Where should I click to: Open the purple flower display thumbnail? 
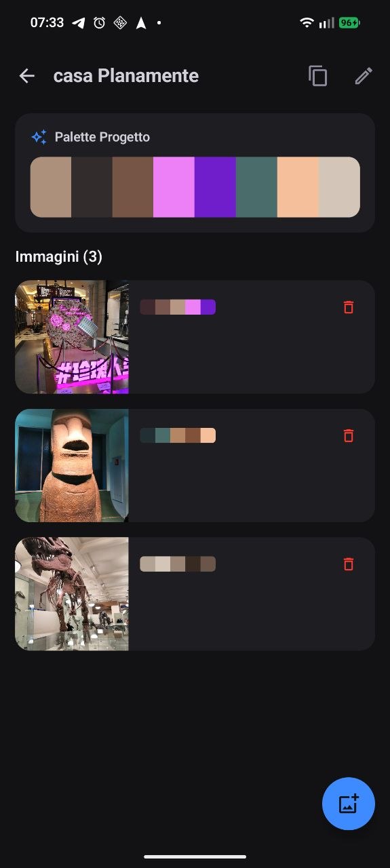coord(72,337)
